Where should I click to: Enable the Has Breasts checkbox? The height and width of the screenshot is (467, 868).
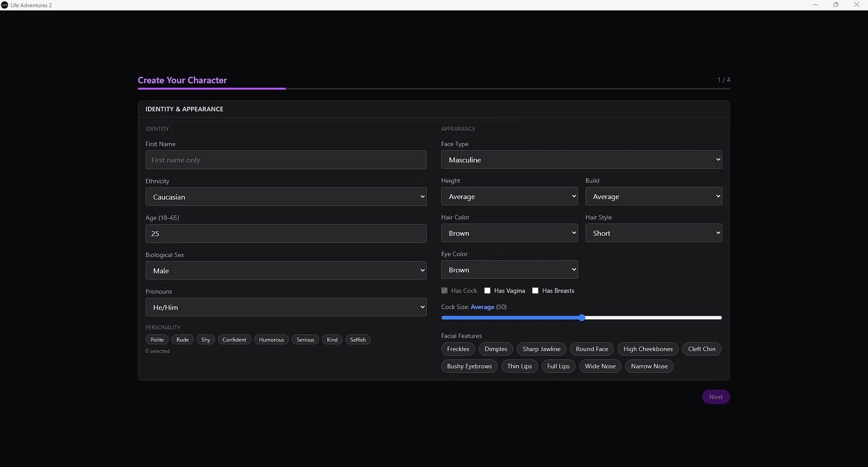click(535, 291)
